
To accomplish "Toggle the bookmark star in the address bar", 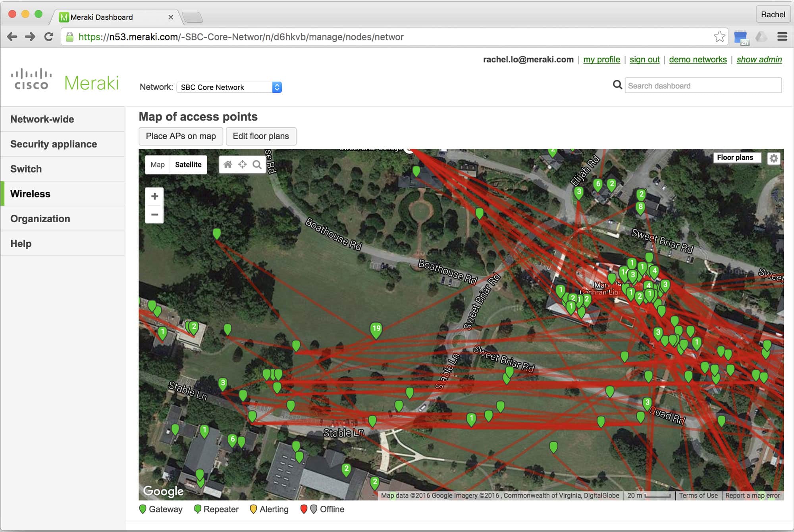I will 719,36.
